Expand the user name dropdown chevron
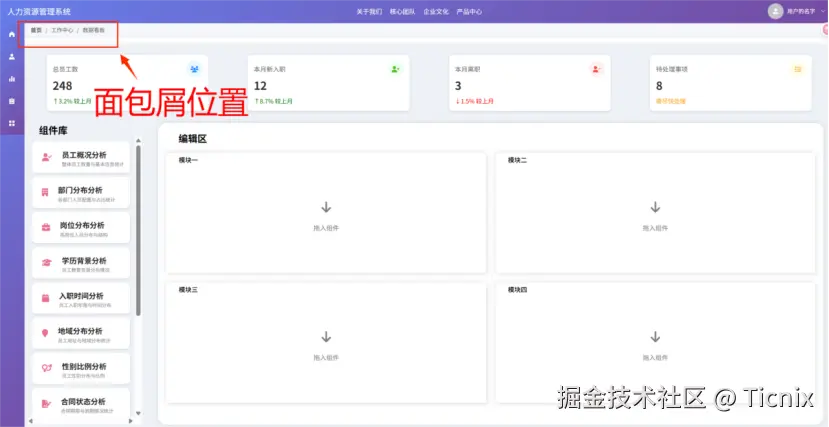 pos(823,11)
